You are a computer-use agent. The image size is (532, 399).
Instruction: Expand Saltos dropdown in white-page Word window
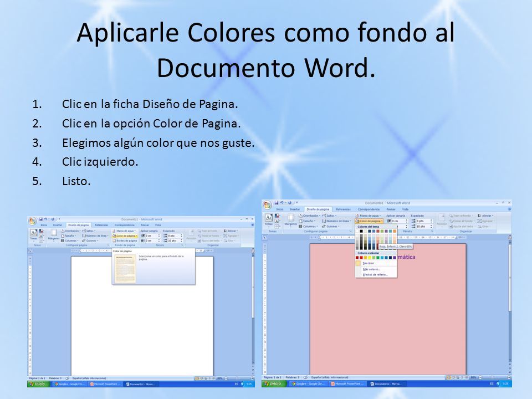(89, 231)
